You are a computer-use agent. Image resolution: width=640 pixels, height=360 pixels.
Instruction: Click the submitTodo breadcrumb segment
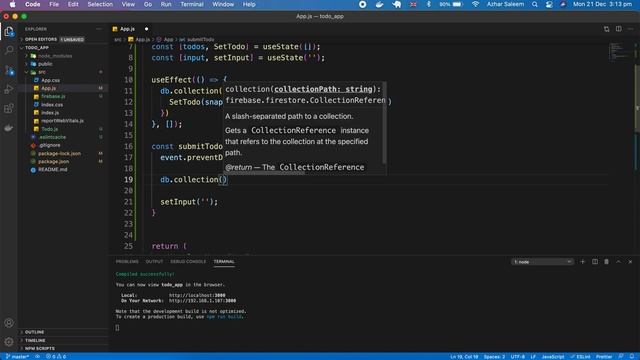click(197, 40)
